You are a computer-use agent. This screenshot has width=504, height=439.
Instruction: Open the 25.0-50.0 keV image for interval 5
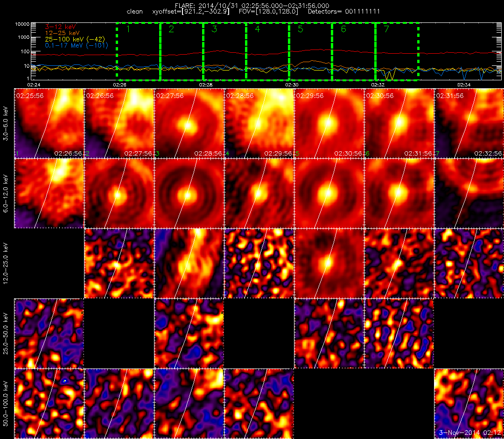[329, 333]
